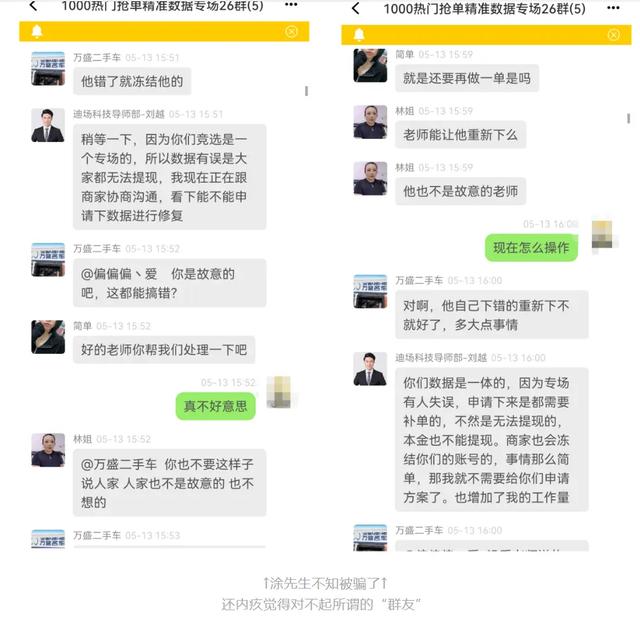640x621 pixels.
Task: Open 林姐 avatar beside 老师能让他重新下么
Action: coord(370,122)
